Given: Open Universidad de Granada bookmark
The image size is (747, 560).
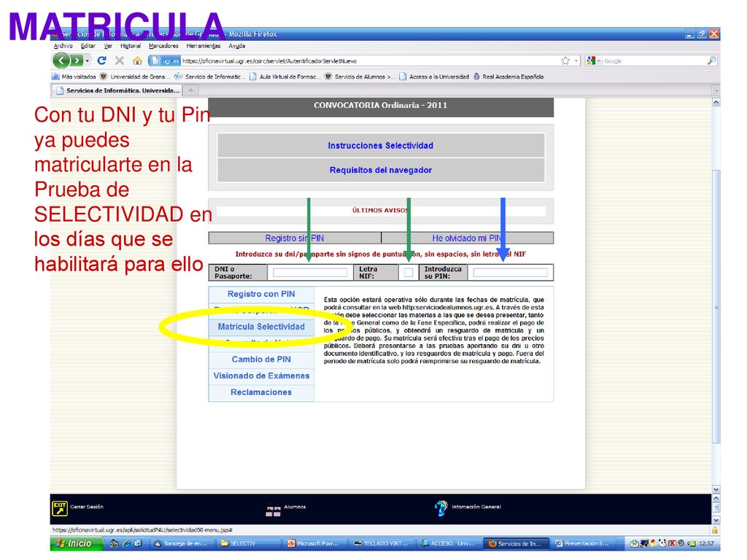Looking at the screenshot, I should tap(133, 76).
